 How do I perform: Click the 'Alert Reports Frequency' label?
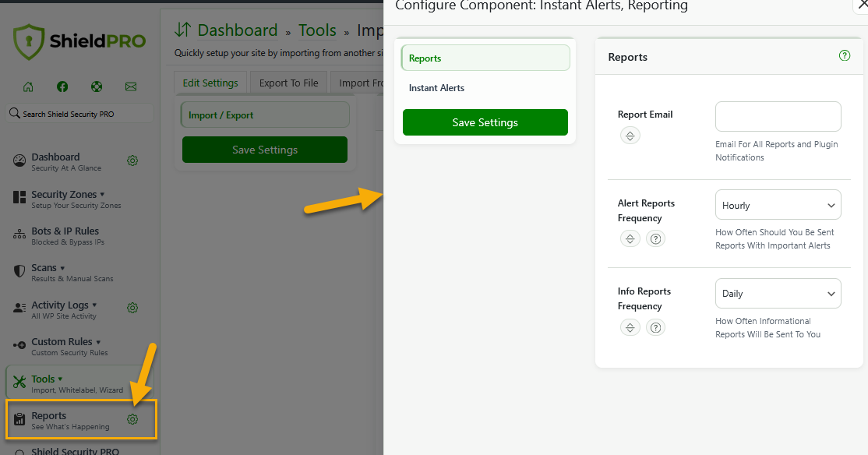coord(646,210)
